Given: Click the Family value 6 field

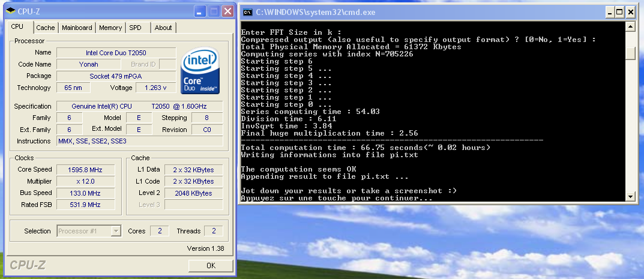Looking at the screenshot, I should 70,118.
